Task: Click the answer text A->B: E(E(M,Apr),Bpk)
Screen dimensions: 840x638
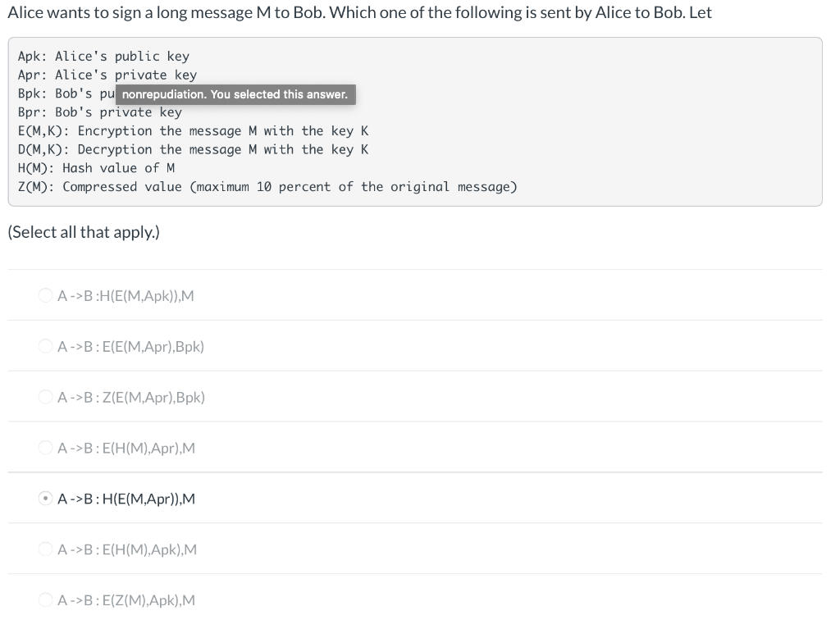Action: coord(130,346)
